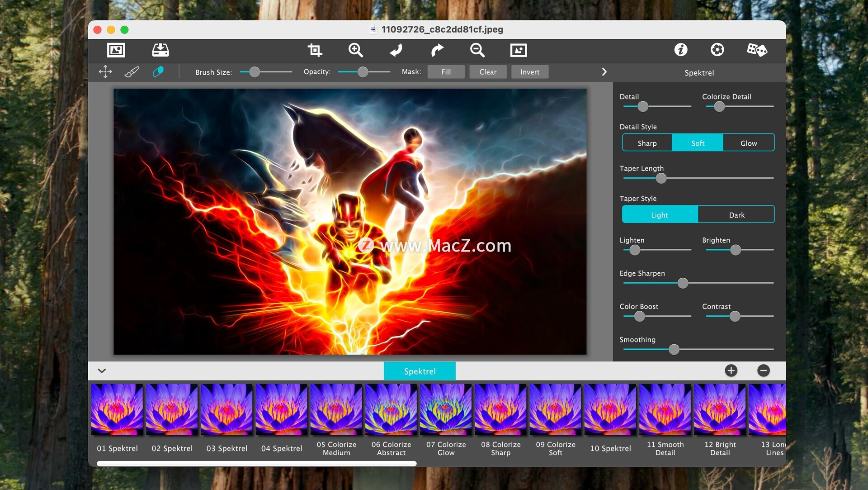Apply the 06 Colorize Abstract preset
This screenshot has height=490, width=868.
click(x=391, y=409)
